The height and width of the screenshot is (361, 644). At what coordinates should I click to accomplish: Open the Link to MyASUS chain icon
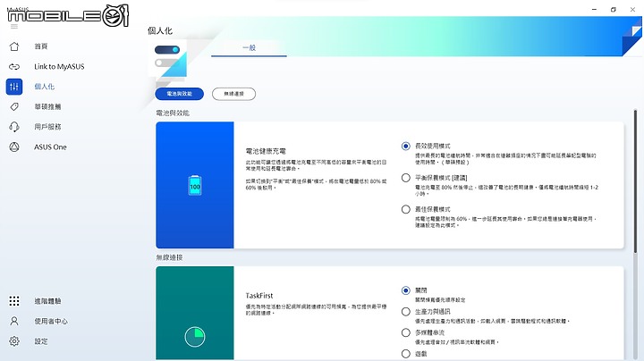click(14, 66)
